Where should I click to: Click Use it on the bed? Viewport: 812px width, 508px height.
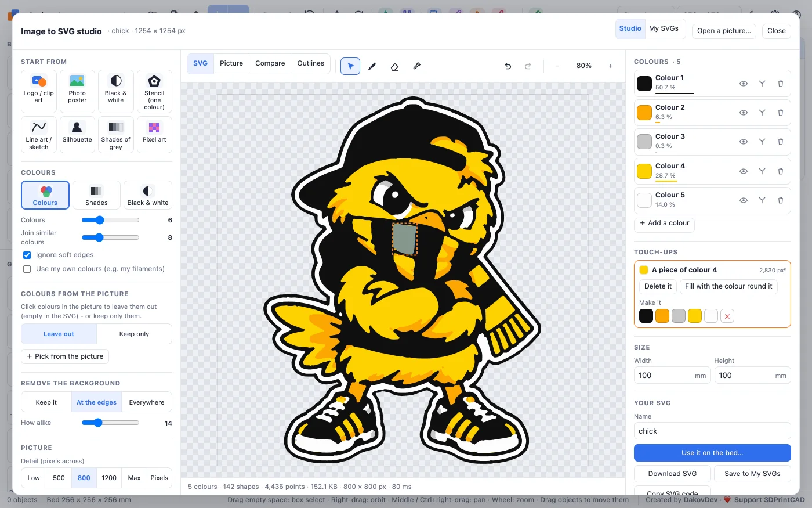pyautogui.click(x=712, y=453)
